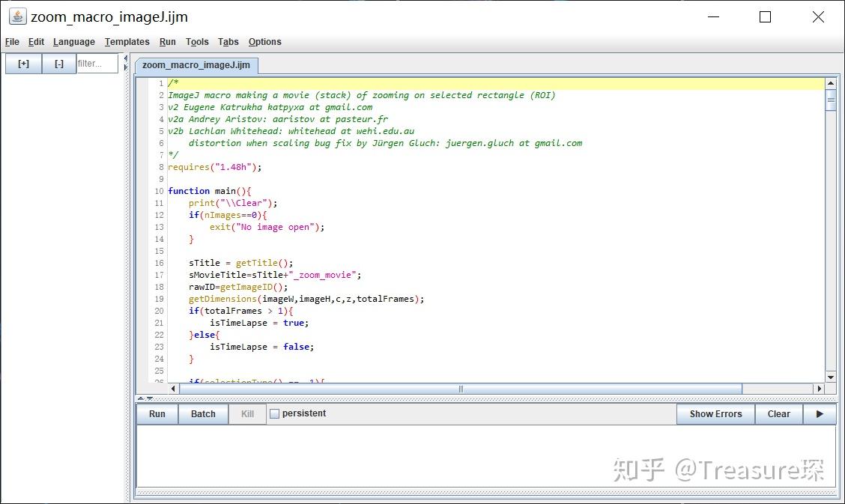Open the Tabs menu
The image size is (845, 504).
pyautogui.click(x=228, y=42)
